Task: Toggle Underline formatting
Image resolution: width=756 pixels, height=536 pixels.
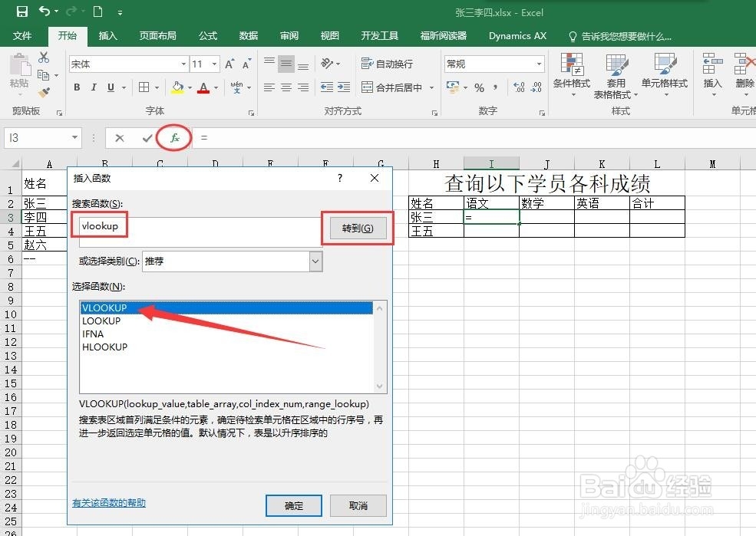Action: coord(111,87)
